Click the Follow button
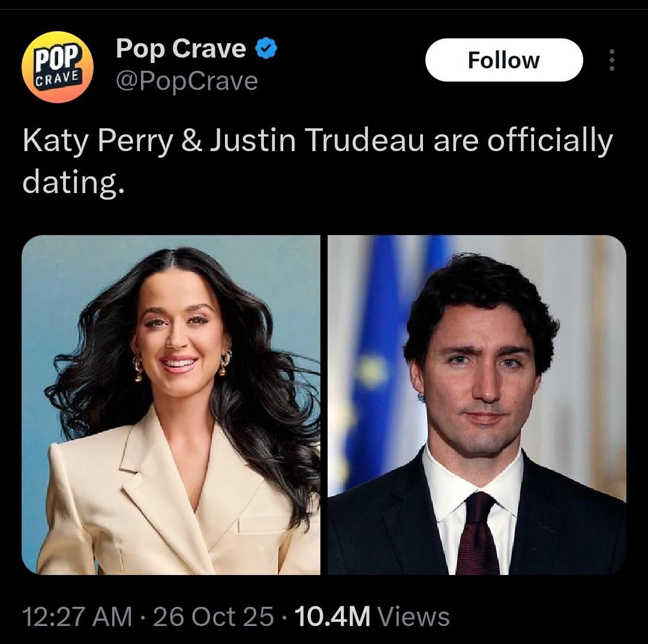Image resolution: width=648 pixels, height=644 pixels. pyautogui.click(x=503, y=60)
